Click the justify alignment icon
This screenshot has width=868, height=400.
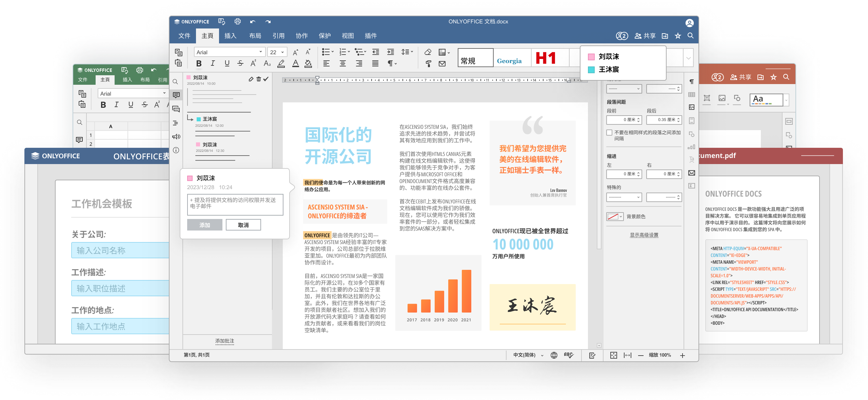click(375, 63)
